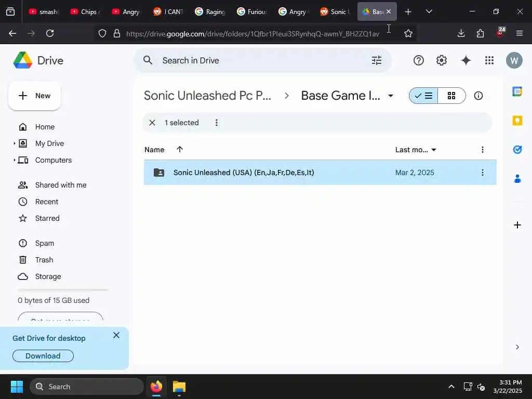Open Firefox View pinned icon

pos(10,11)
